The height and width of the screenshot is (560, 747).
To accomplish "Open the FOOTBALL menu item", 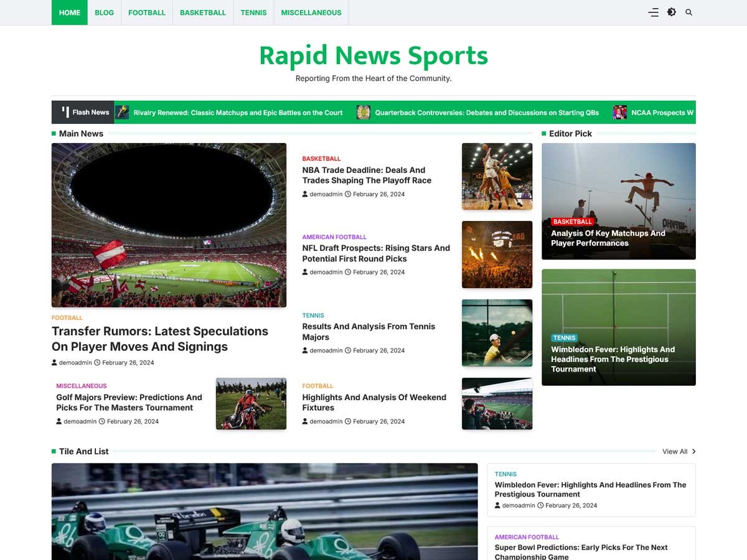I will tap(147, 12).
